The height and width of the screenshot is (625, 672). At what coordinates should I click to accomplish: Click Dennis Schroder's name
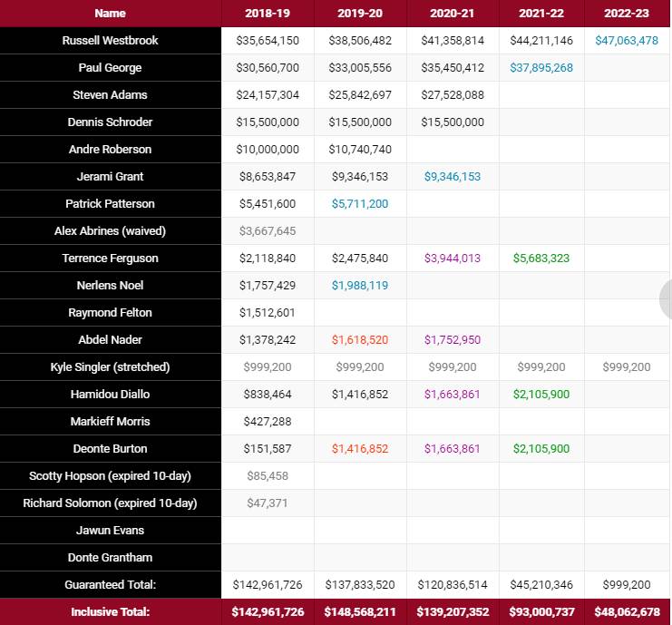click(x=110, y=122)
